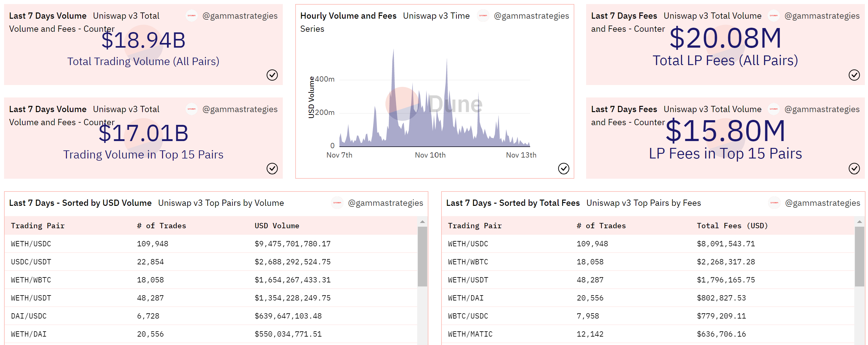The image size is (868, 345).
Task: Click the $18.94B total trading volume value
Action: coord(143,40)
